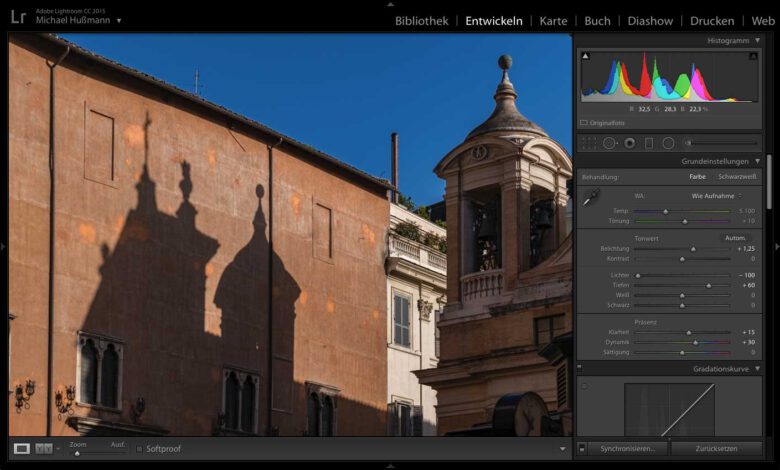This screenshot has height=470, width=780.
Task: Toggle shadow clipping indicator in histogram
Action: tap(585, 56)
